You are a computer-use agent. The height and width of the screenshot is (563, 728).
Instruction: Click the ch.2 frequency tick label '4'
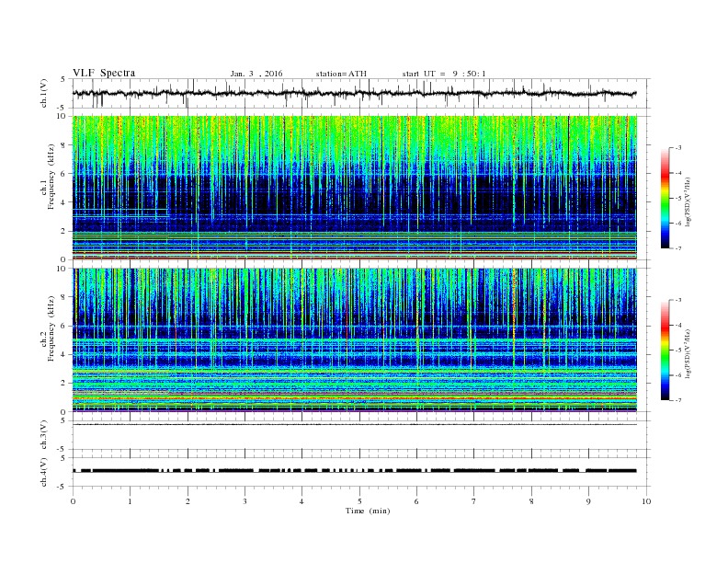[64, 354]
